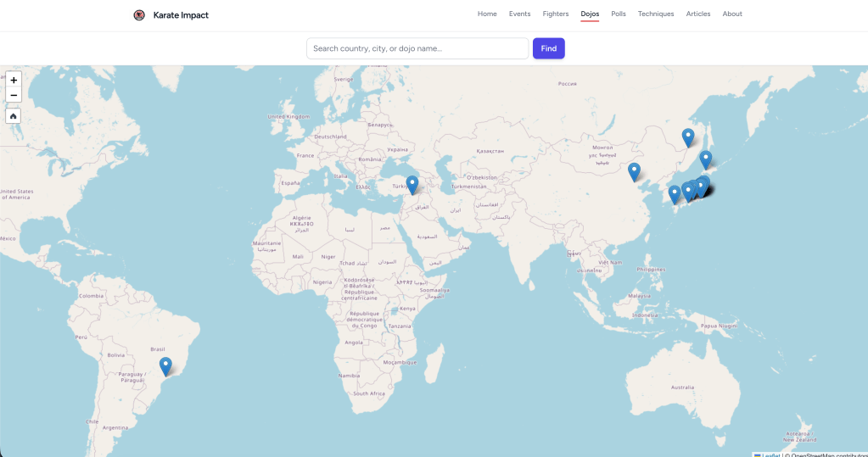Click the Karate Impact logo icon

pos(139,14)
